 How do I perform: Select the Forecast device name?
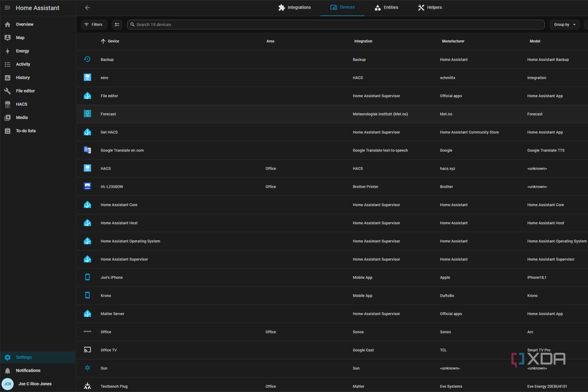(x=108, y=114)
